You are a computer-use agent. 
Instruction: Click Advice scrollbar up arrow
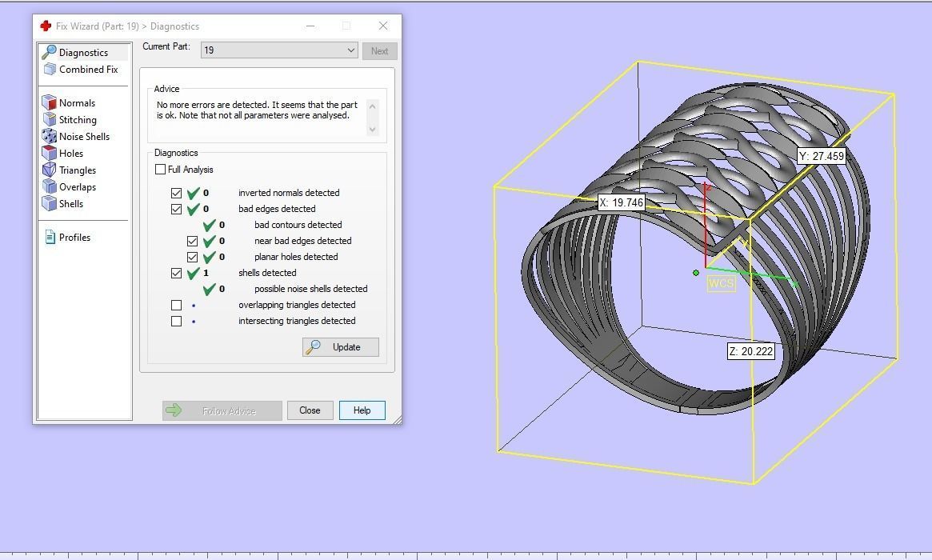coord(373,106)
